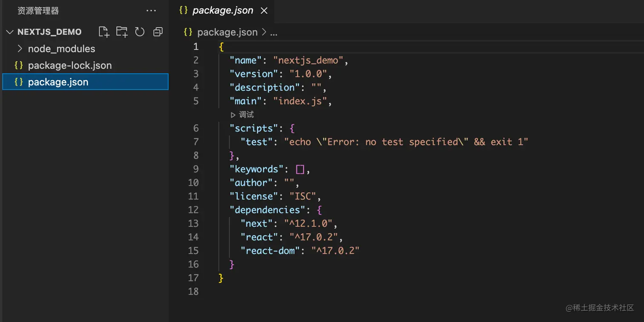Screen dimensions: 644x322
Task: Collapse all folders in explorer
Action: (158, 32)
